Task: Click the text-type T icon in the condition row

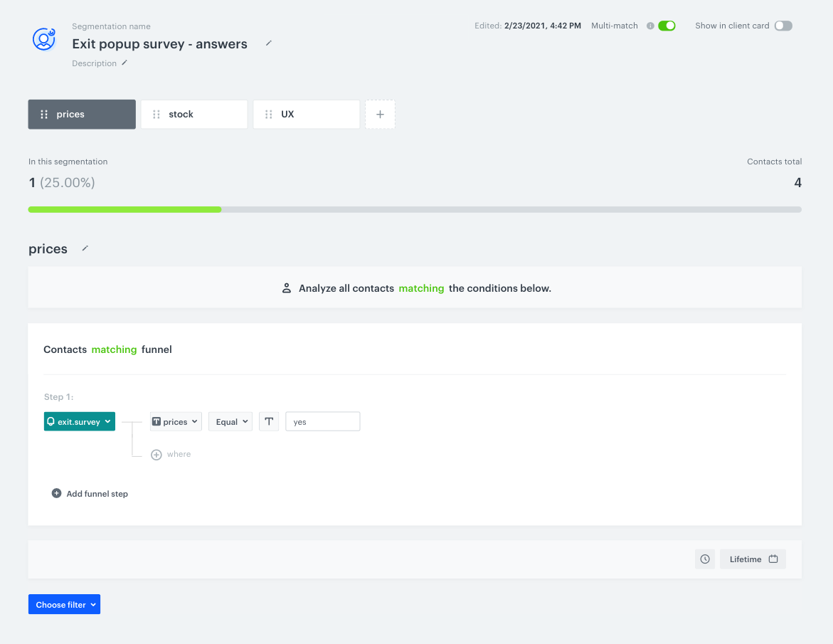Action: tap(268, 421)
